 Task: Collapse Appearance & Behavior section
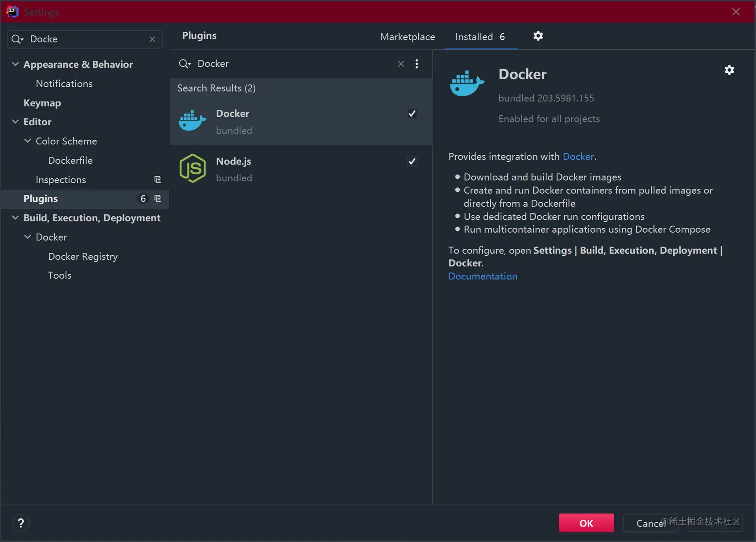[x=15, y=64]
